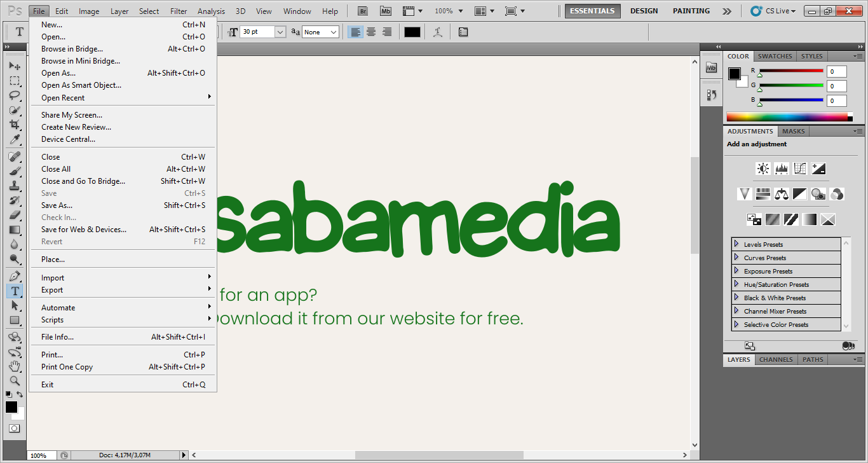Image resolution: width=868 pixels, height=463 pixels.
Task: Toggle Quick Mask mode button
Action: coord(14,429)
